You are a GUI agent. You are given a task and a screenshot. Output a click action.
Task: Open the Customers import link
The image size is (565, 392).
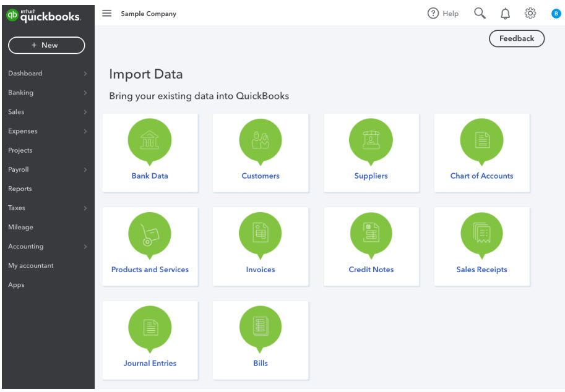tap(261, 176)
